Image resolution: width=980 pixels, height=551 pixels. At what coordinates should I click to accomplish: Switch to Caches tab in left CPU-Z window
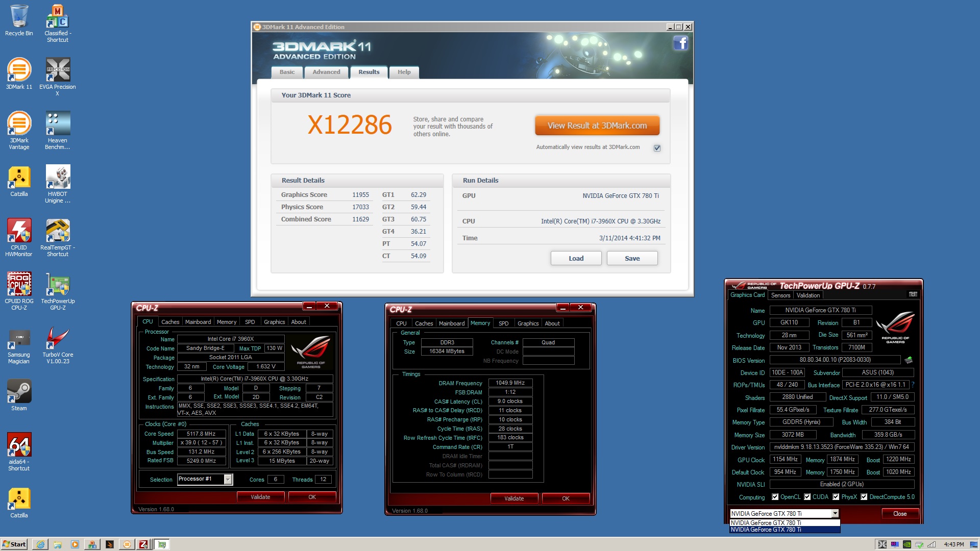point(170,322)
